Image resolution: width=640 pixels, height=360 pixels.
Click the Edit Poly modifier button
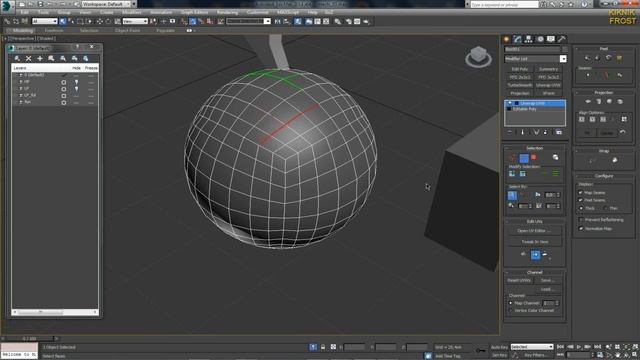tap(520, 69)
